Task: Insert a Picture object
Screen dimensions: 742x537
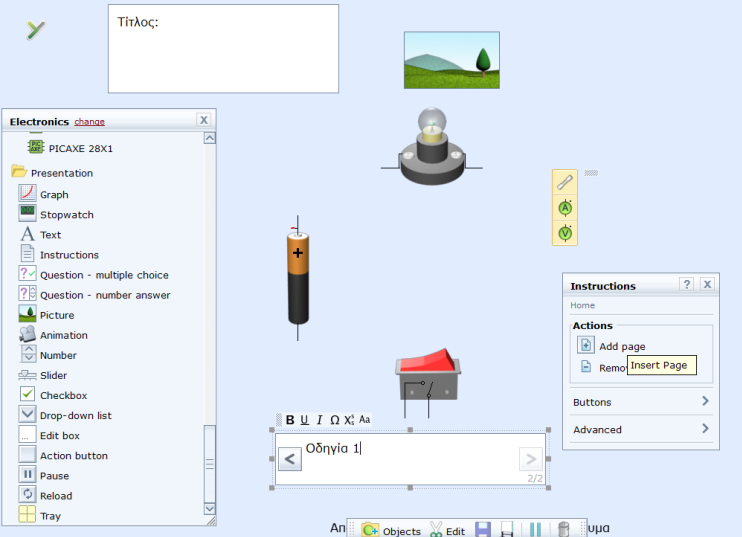Action: pyautogui.click(x=46, y=315)
